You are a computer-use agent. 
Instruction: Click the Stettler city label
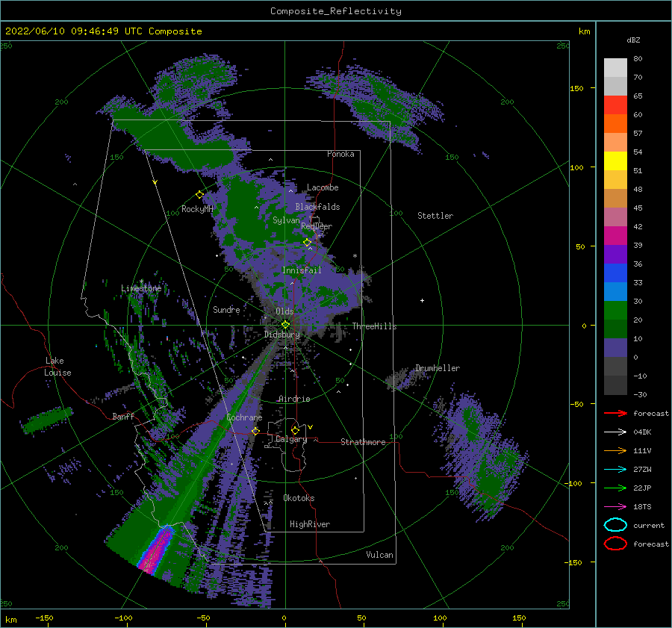tap(435, 216)
